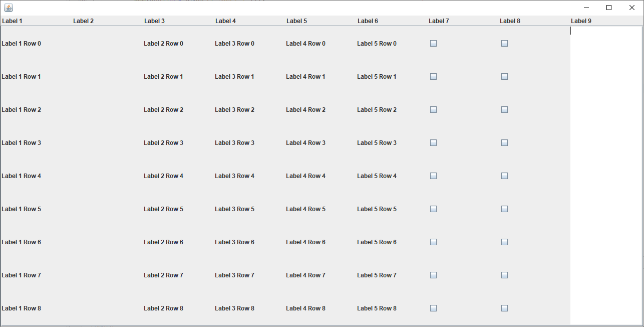Image resolution: width=644 pixels, height=327 pixels.
Task: Select the "Label 3 Row 5" cell
Action: pyautogui.click(x=235, y=209)
